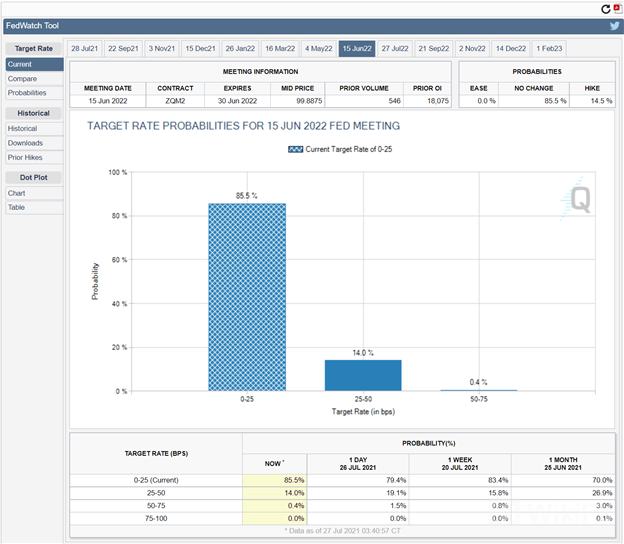Screen dimensions: 624x544
Task: Open the 15 Dec21 meeting tab
Action: (x=200, y=48)
